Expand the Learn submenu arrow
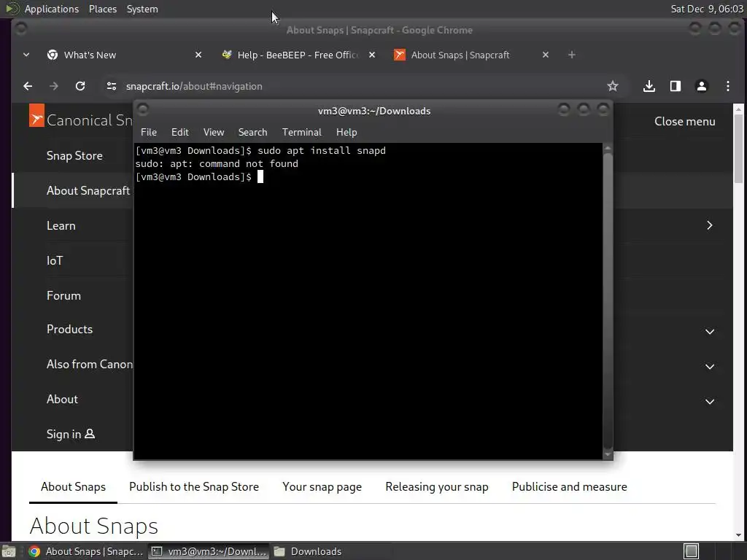Screen dimensions: 747x560 709,225
